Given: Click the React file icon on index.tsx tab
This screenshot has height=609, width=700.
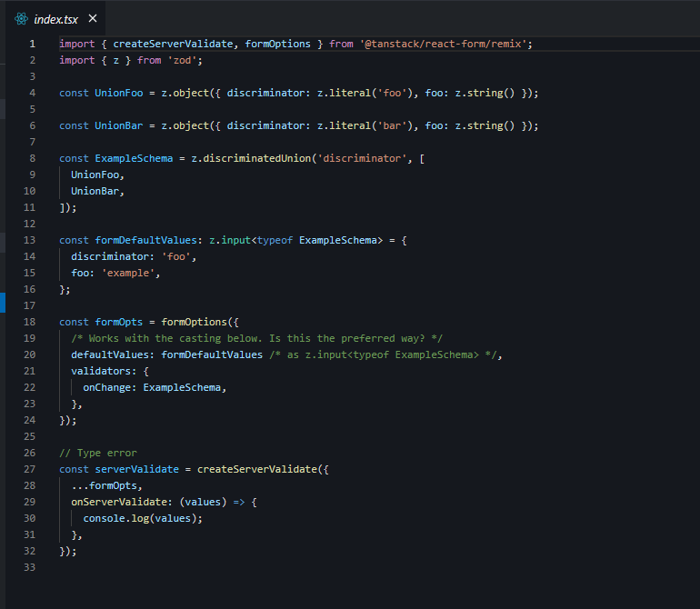Looking at the screenshot, I should coord(21,19).
